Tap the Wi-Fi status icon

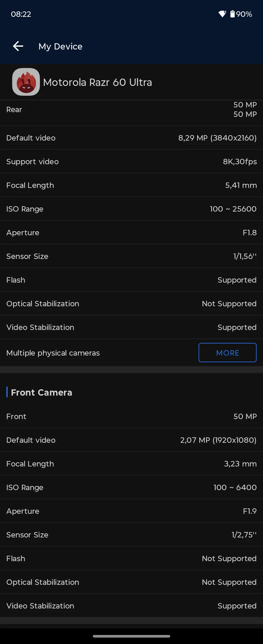222,14
